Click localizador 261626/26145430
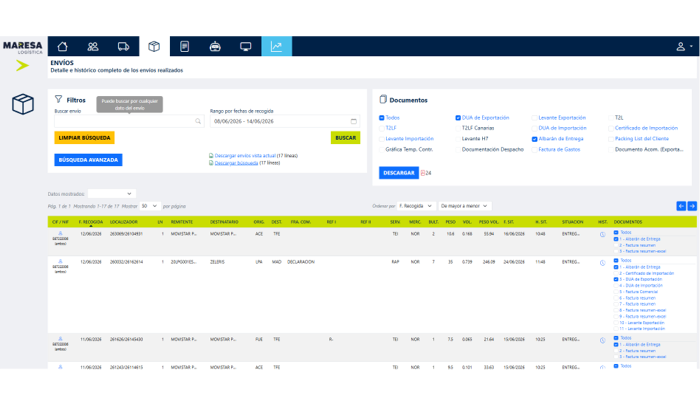The height and width of the screenshot is (400, 700). [x=126, y=340]
